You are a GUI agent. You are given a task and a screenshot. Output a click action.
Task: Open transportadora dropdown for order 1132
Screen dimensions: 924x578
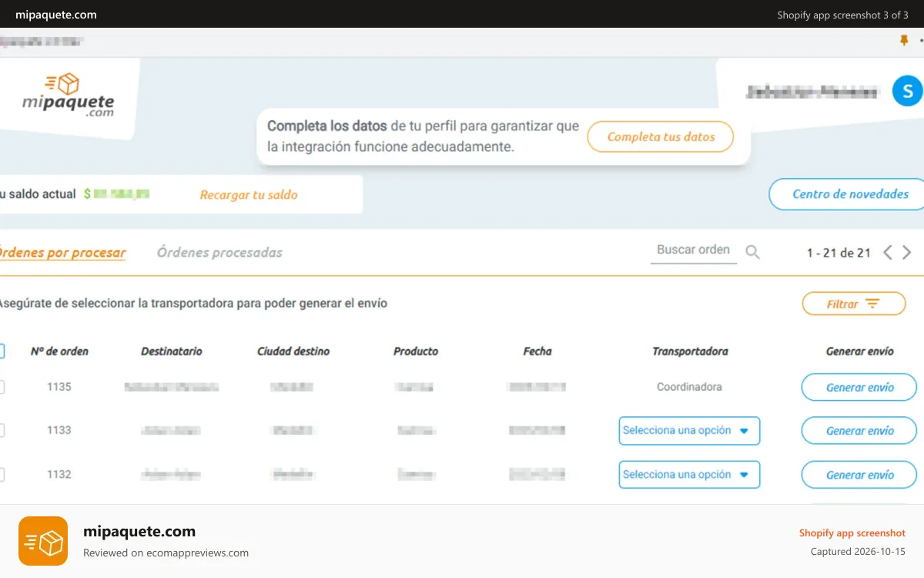[x=689, y=475]
